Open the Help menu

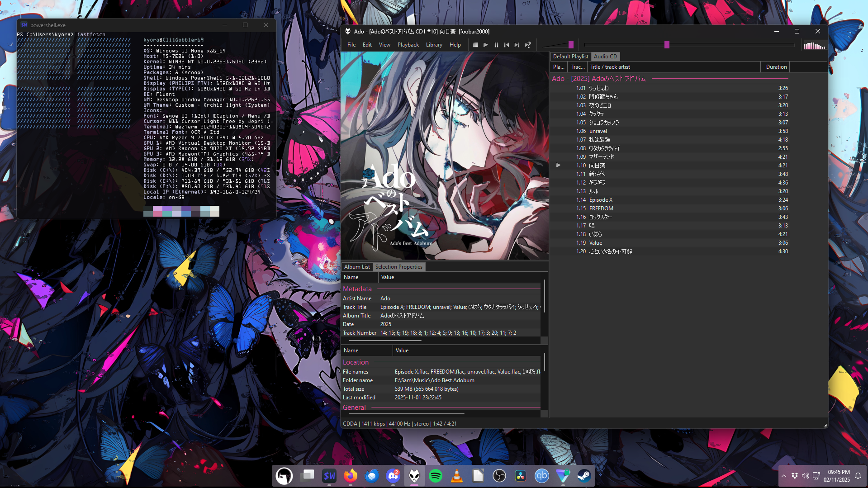[x=455, y=45]
